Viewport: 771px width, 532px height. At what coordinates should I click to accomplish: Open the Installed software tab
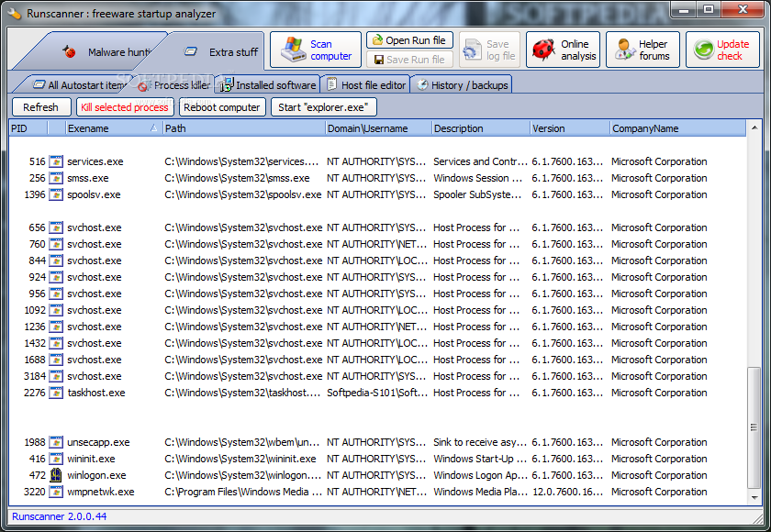pos(268,85)
